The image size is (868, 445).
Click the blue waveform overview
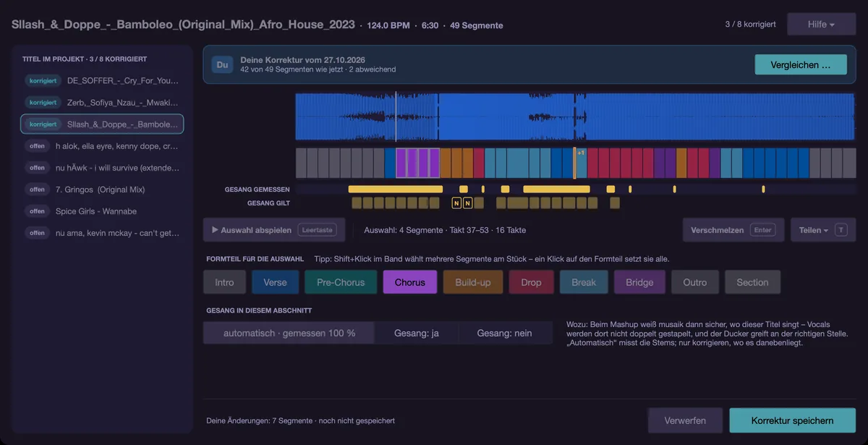tap(575, 116)
